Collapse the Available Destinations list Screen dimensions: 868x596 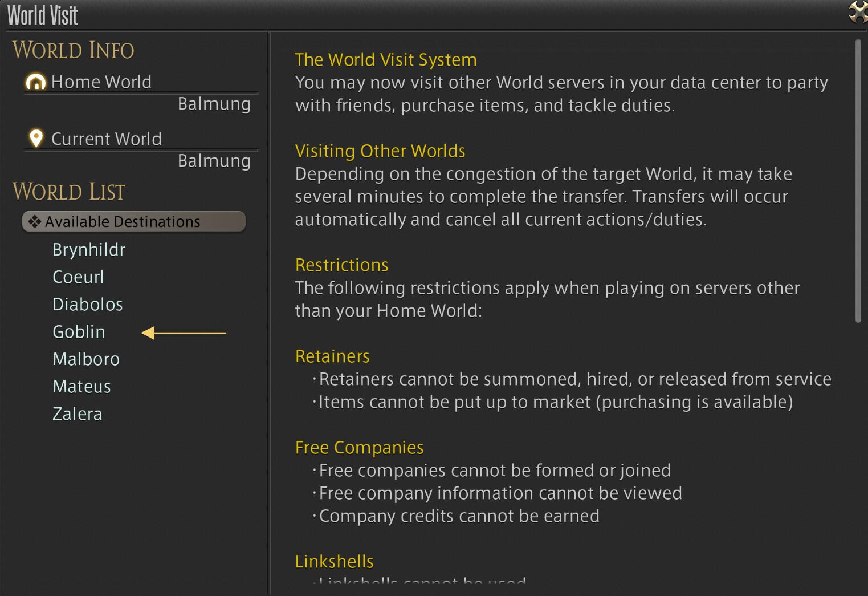coord(133,222)
